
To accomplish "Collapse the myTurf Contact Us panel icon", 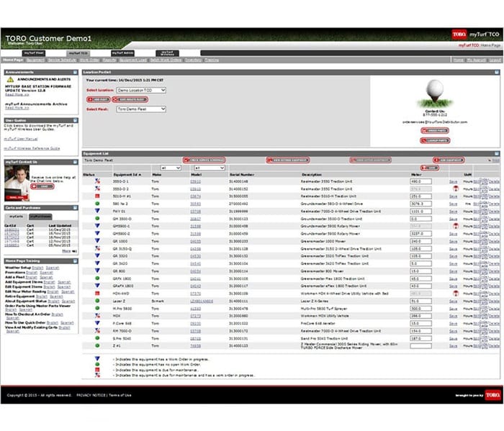I will (x=75, y=162).
